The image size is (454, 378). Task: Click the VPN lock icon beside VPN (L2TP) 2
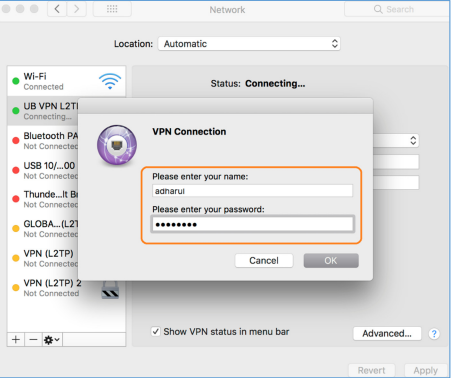coord(110,290)
